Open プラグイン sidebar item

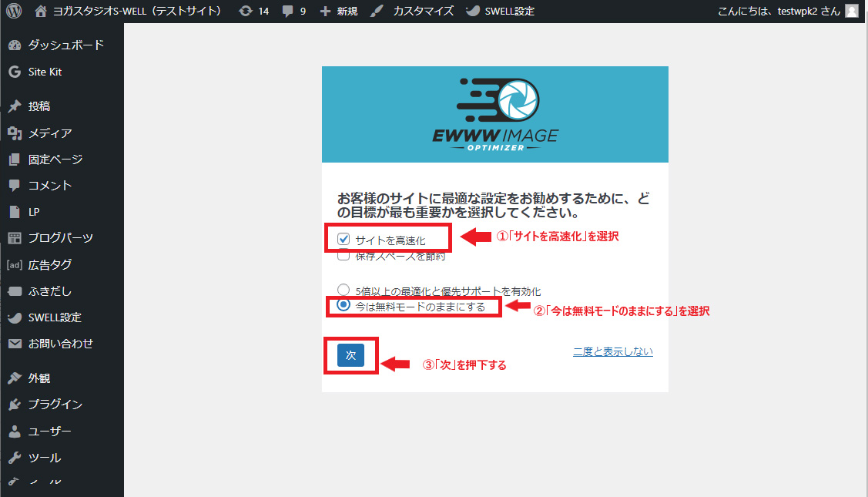coord(55,405)
